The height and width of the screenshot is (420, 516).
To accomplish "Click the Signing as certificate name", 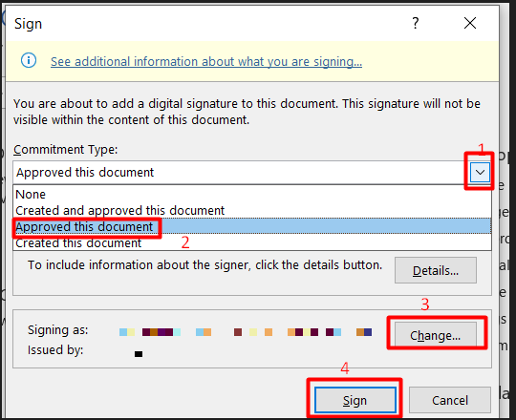I will coord(246,332).
